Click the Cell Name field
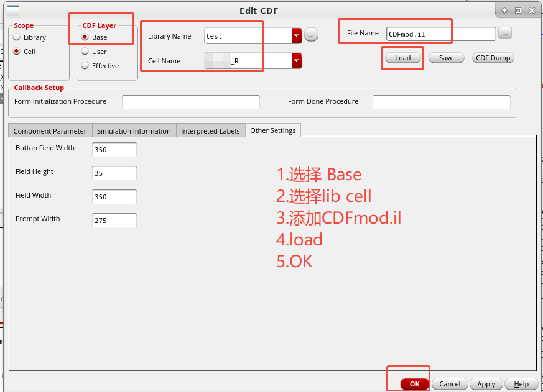Image resolution: width=543 pixels, height=392 pixels. [x=248, y=60]
